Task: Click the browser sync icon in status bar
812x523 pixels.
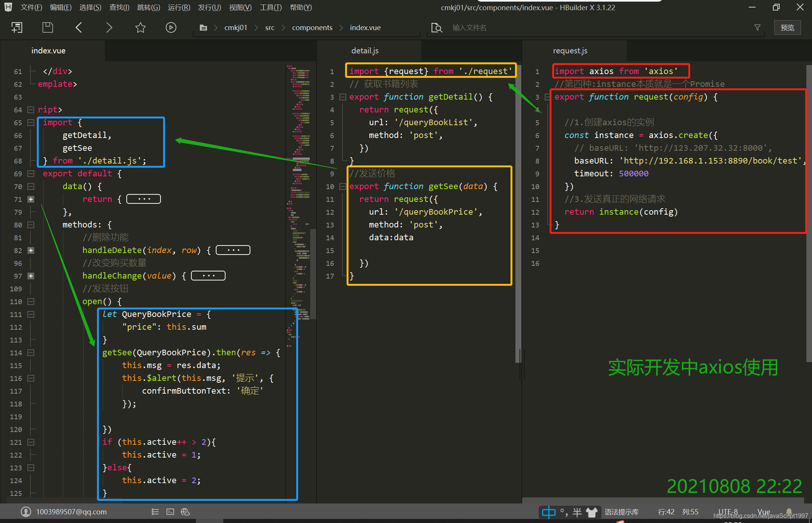Action: tap(185, 512)
